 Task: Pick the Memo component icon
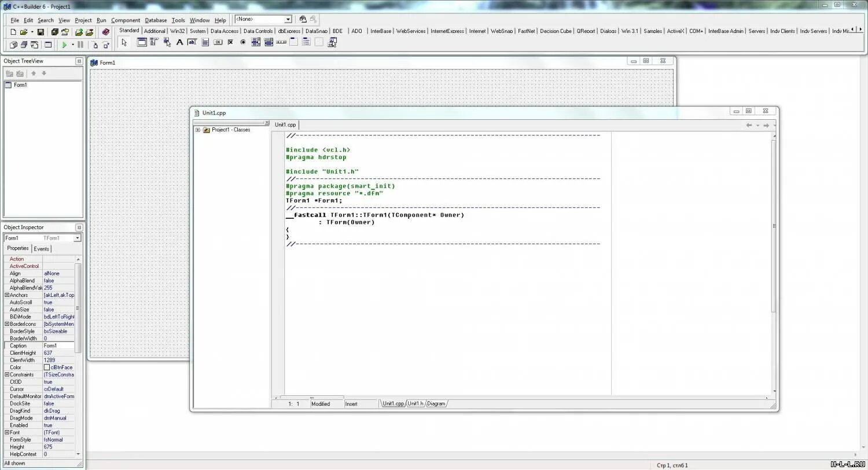pos(205,42)
